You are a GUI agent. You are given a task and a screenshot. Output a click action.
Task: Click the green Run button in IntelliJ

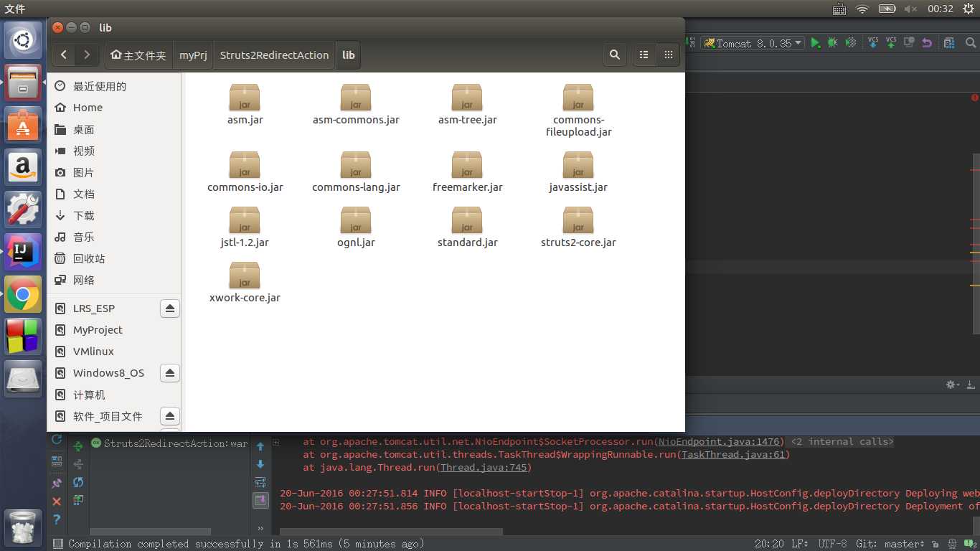815,43
